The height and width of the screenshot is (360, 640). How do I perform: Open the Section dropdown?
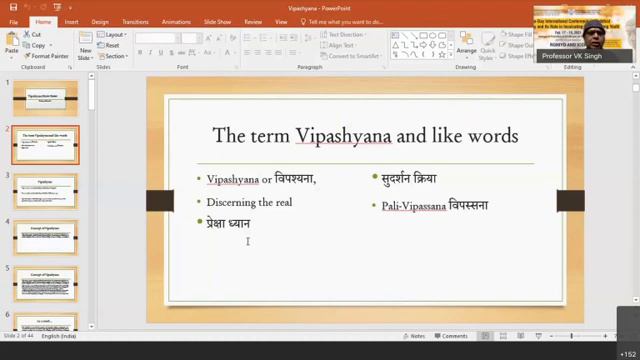(x=113, y=56)
